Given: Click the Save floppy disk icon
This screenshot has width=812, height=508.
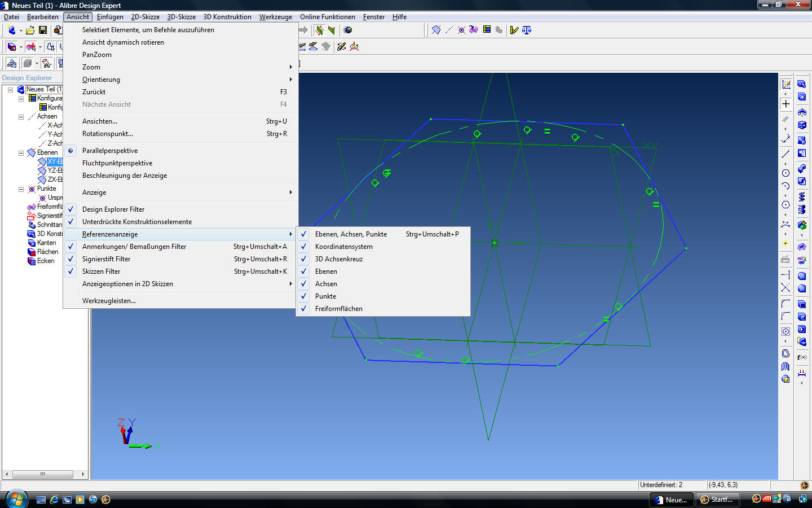Looking at the screenshot, I should (43, 30).
